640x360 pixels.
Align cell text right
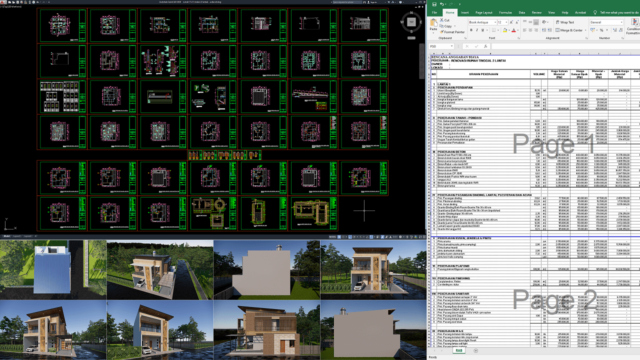tap(536, 30)
